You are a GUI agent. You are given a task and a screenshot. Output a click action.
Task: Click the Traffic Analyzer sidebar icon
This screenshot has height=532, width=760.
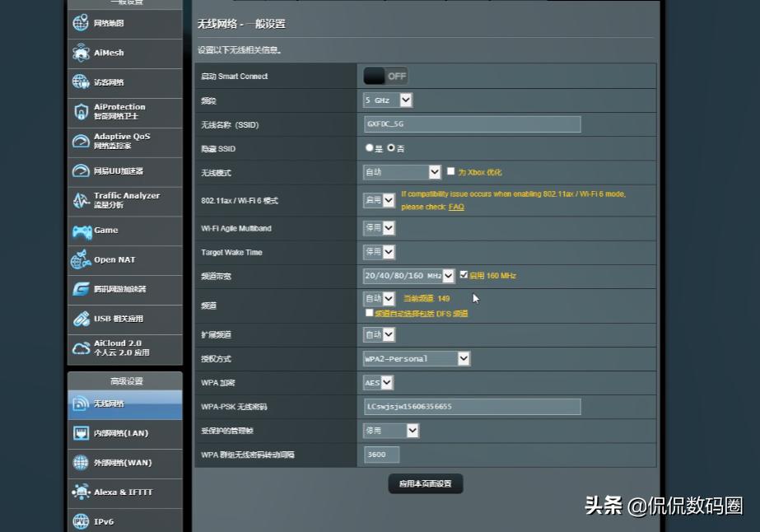click(x=111, y=200)
